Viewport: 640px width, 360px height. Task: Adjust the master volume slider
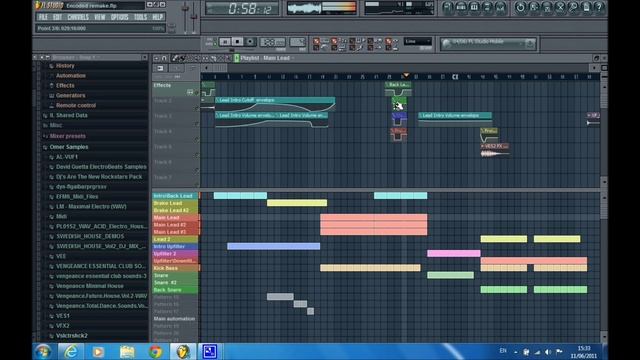pos(185,18)
